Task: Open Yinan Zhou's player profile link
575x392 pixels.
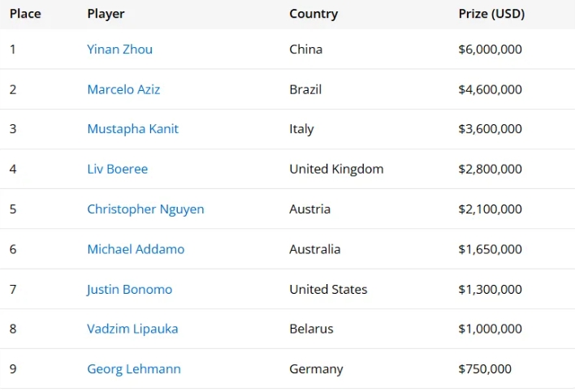Action: [119, 50]
